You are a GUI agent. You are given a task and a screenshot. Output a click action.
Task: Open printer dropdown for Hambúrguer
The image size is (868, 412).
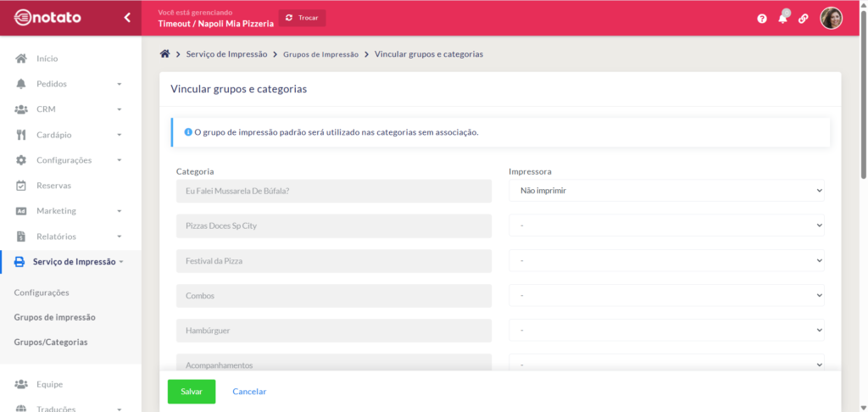point(665,331)
